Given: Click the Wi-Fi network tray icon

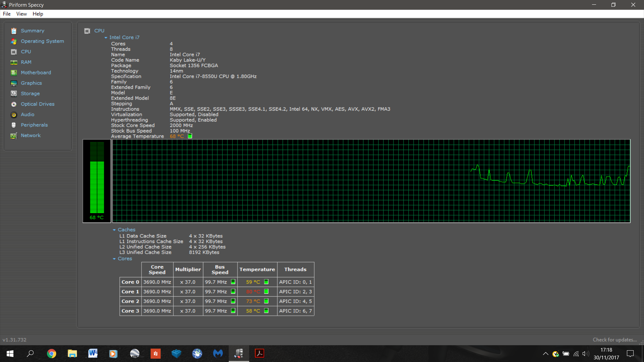Looking at the screenshot, I should coord(576,354).
